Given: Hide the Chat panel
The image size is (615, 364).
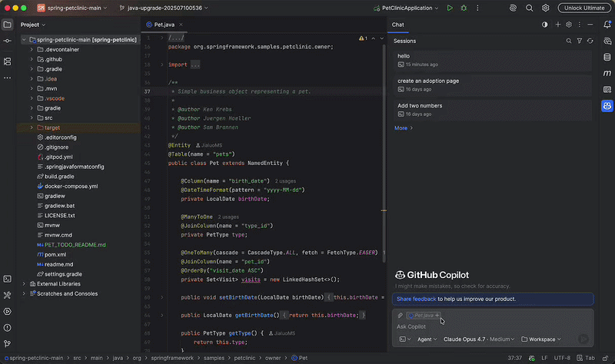Looking at the screenshot, I should point(590,25).
